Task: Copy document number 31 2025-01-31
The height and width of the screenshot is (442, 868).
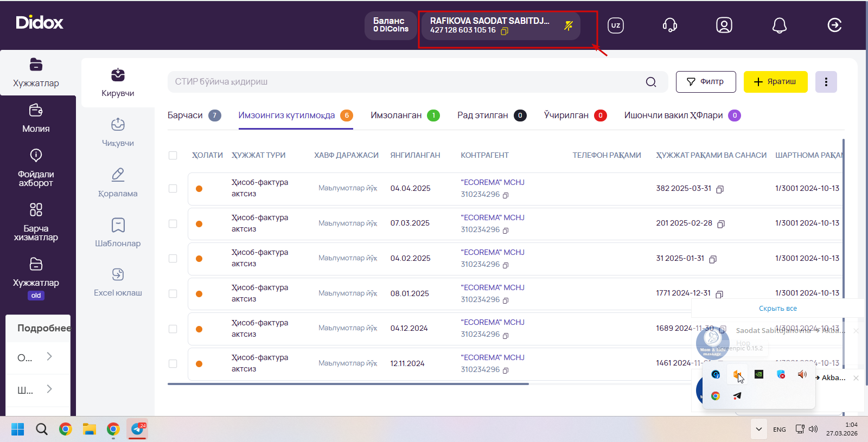Action: pos(713,259)
